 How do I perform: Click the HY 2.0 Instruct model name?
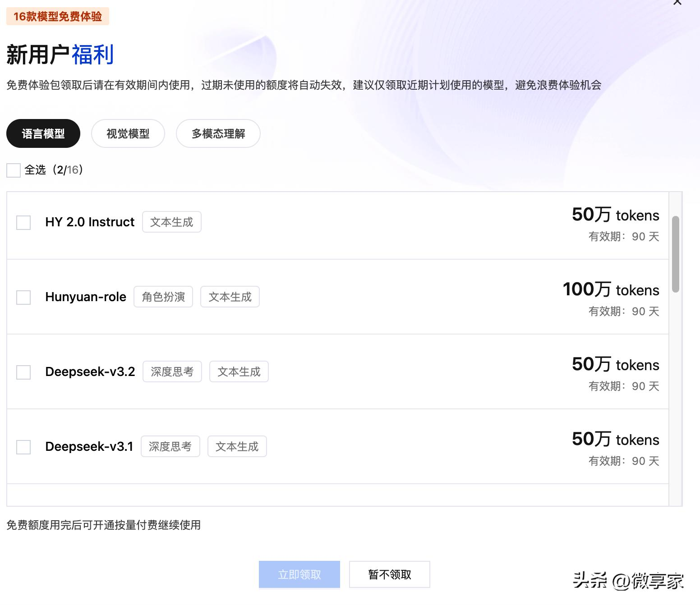click(90, 222)
